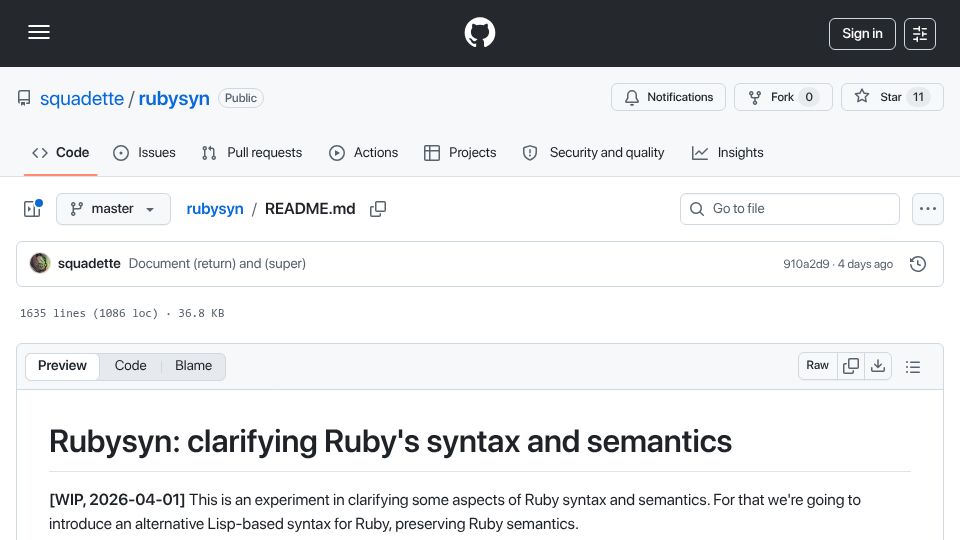
Task: Open commit hash 910a2d9
Action: point(806,264)
